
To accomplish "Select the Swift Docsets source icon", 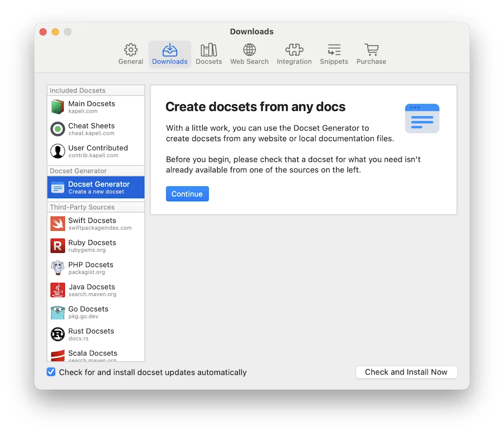I will tap(57, 224).
